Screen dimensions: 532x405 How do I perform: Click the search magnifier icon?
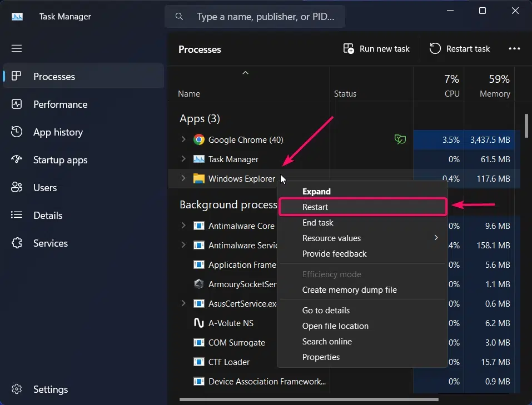179,16
